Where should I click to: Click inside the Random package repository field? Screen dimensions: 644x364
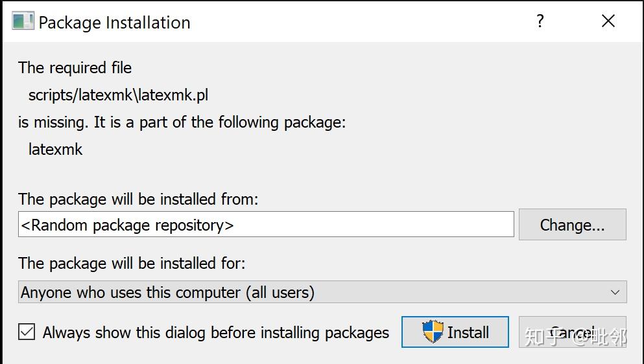pyautogui.click(x=266, y=225)
